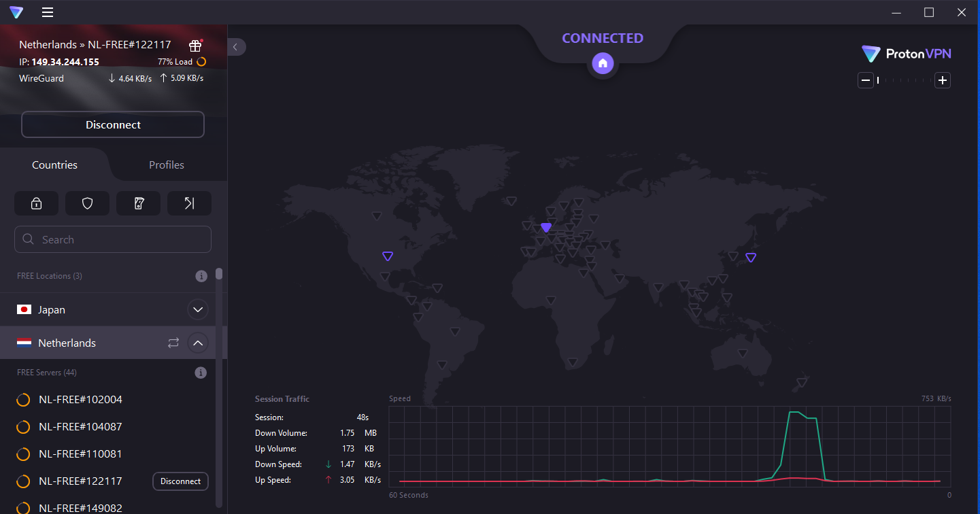Zoom in on the map with plus button
This screenshot has height=514, width=980.
(x=943, y=80)
